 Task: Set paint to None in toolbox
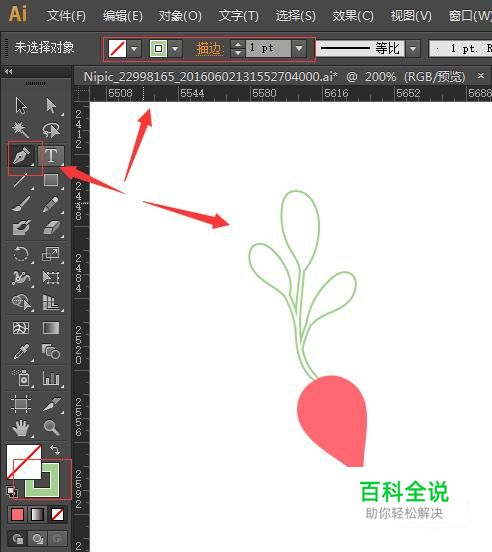tap(57, 515)
